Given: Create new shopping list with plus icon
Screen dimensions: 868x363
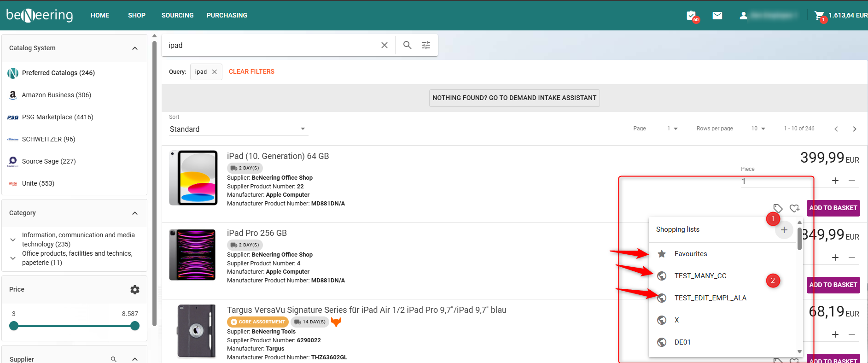Looking at the screenshot, I should click(784, 230).
